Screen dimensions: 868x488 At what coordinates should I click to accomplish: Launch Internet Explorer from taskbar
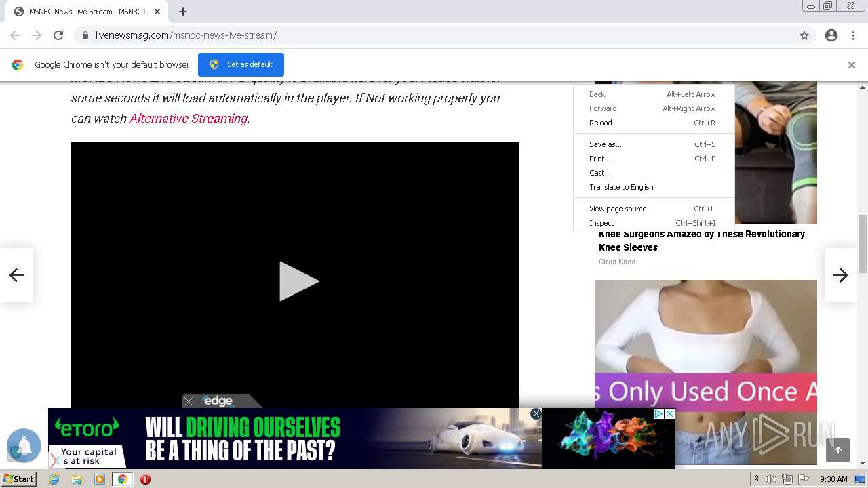(x=54, y=479)
